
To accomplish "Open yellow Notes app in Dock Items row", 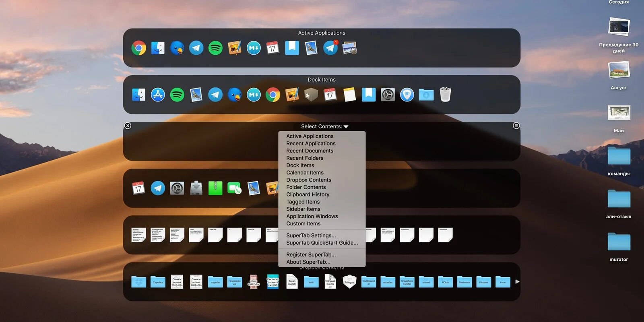I will 349,95.
